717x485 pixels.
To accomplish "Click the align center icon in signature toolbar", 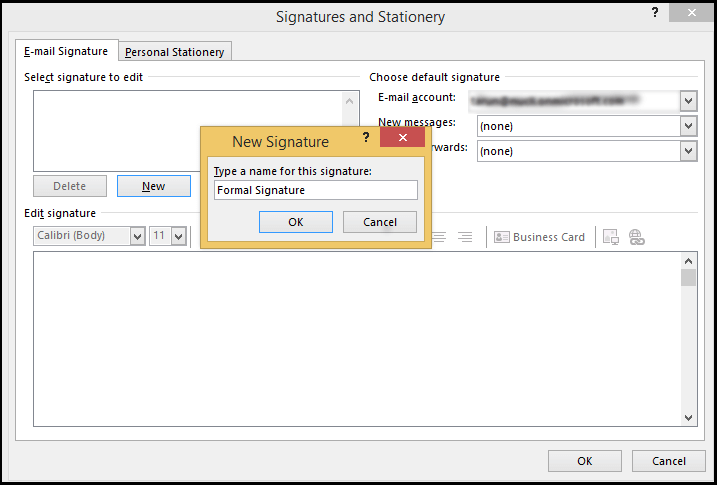I will point(440,237).
